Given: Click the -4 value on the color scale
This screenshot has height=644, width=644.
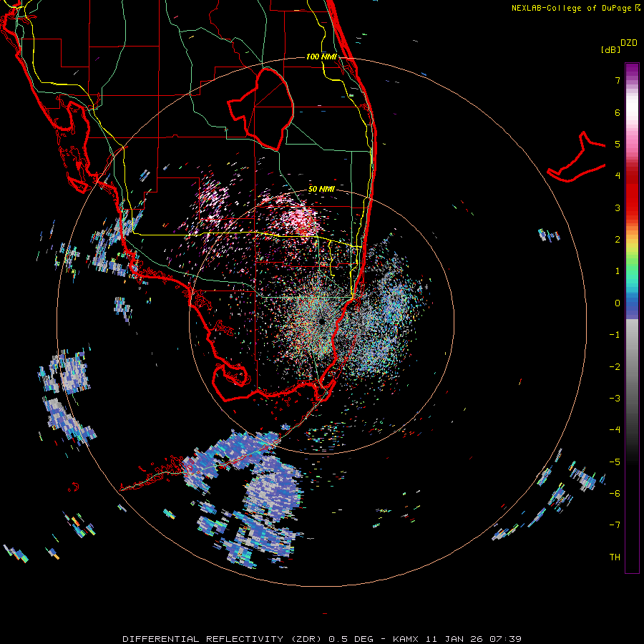Looking at the screenshot, I should [615, 430].
